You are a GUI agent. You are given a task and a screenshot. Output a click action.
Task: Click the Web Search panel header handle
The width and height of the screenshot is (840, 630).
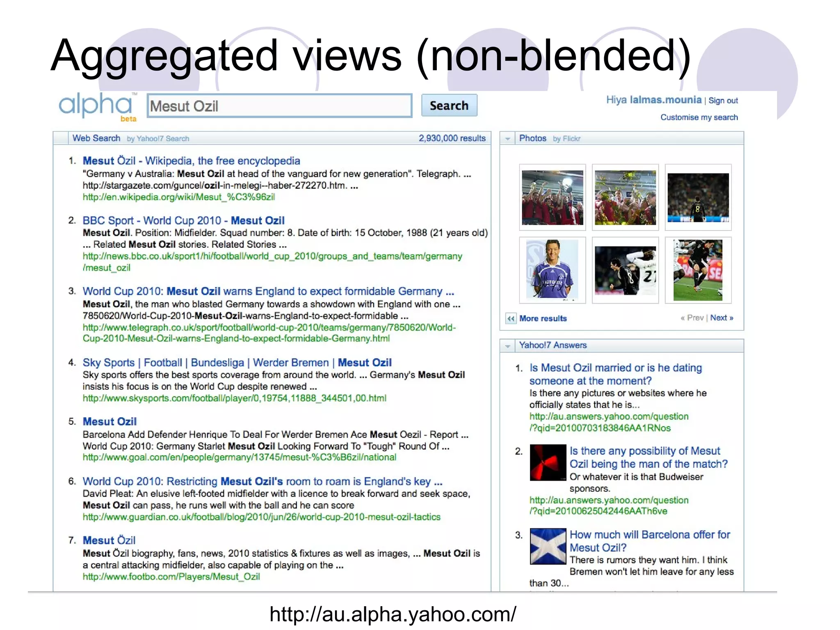[x=61, y=138]
